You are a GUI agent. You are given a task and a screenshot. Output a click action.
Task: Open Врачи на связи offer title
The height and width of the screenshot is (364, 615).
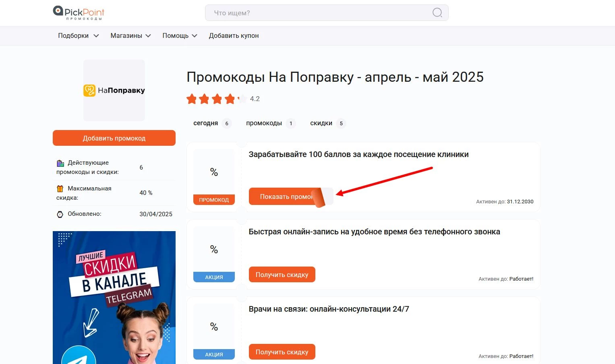coord(329,309)
